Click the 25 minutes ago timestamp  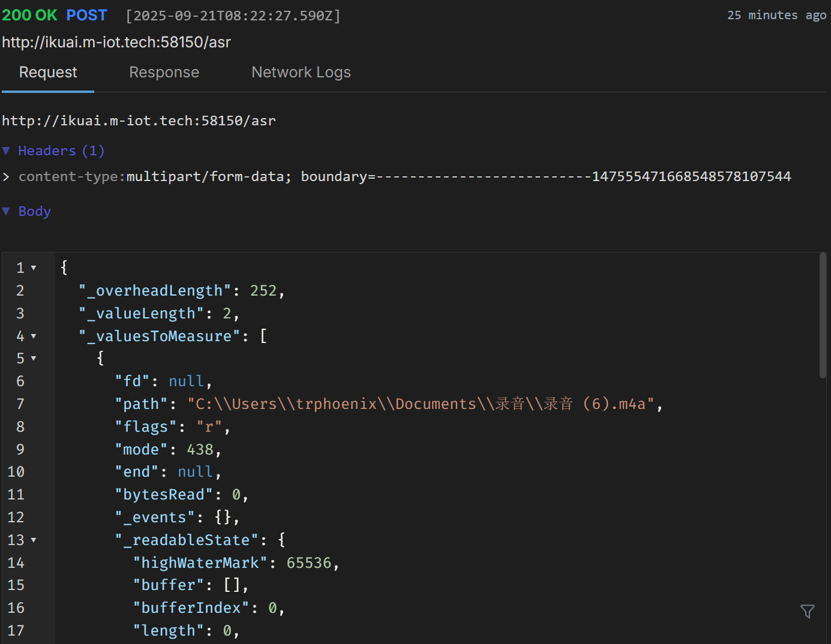pyautogui.click(x=776, y=16)
